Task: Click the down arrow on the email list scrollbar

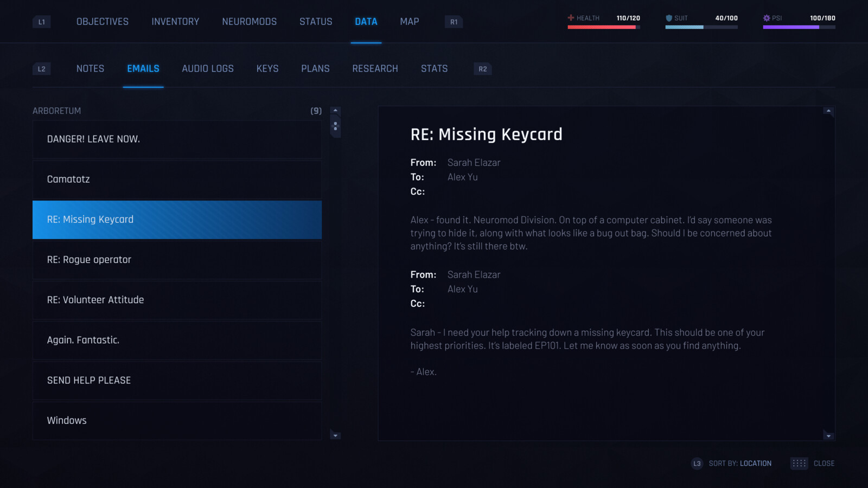Action: [335, 435]
